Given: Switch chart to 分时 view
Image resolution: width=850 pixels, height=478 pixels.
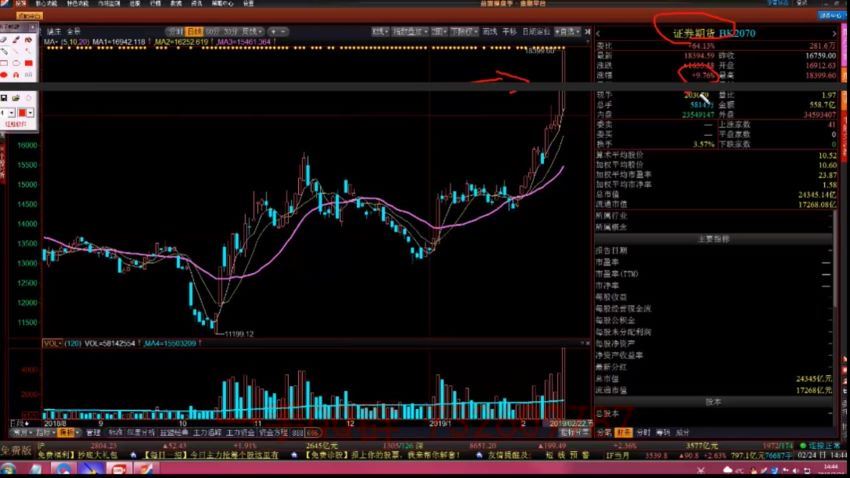Looking at the screenshot, I should 174,31.
